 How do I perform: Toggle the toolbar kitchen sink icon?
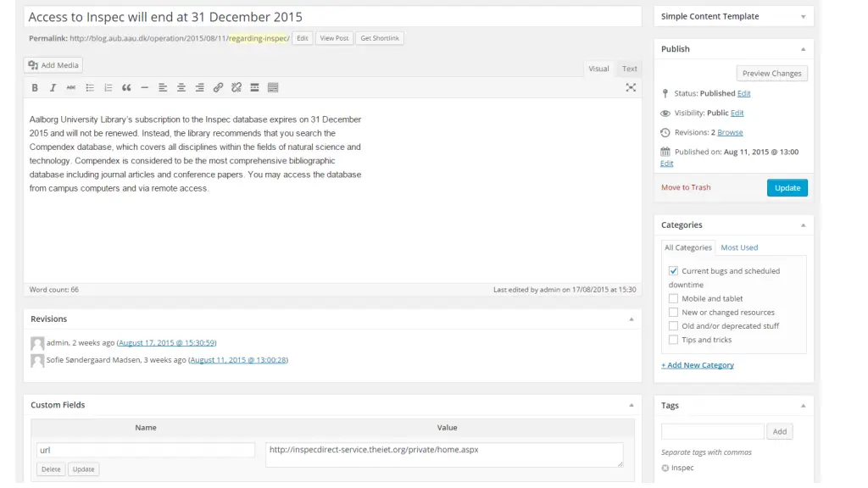(273, 87)
